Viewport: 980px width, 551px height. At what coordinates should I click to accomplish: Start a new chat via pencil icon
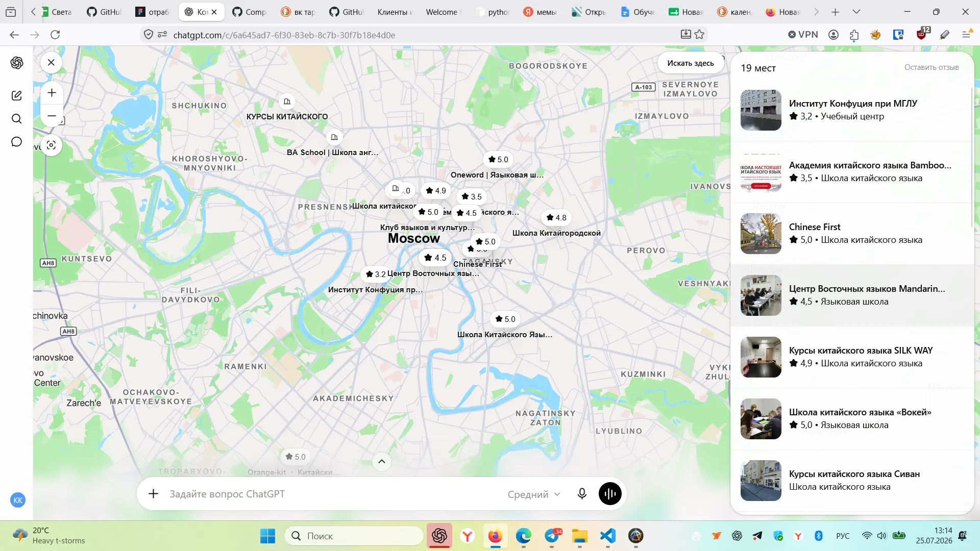pyautogui.click(x=17, y=95)
